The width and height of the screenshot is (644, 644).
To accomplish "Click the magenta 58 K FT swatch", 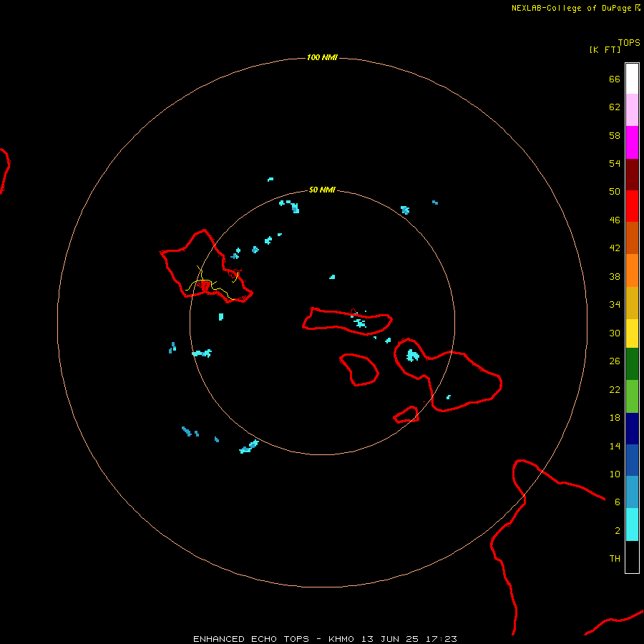I will pyautogui.click(x=632, y=142).
